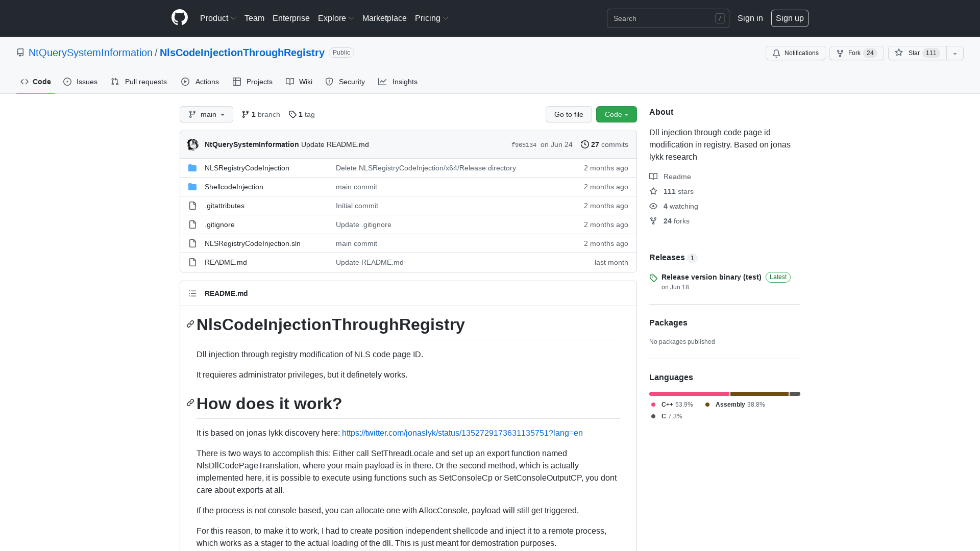Switch to the Issues tab
Image resolution: width=980 pixels, height=551 pixels.
80,82
